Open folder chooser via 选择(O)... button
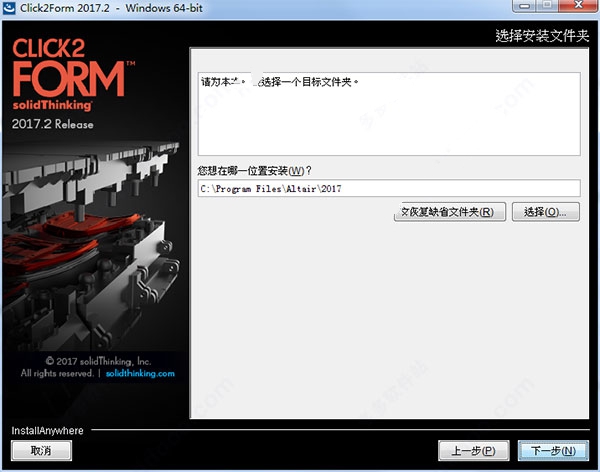The height and width of the screenshot is (472, 600). point(546,212)
